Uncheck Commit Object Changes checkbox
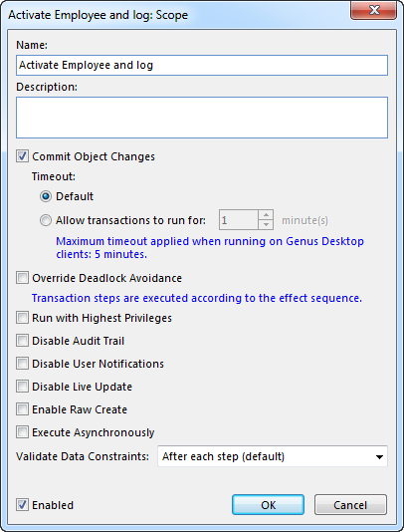 click(x=22, y=156)
